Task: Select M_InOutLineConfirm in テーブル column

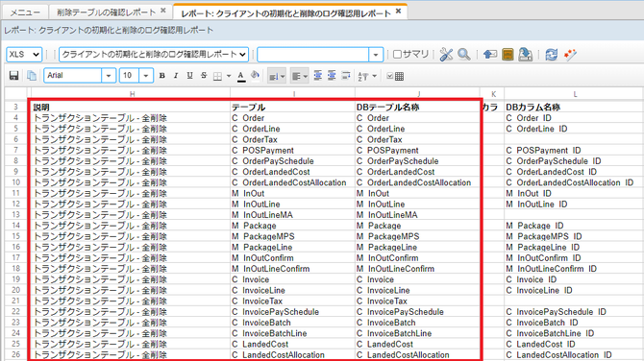Action: 292,269
